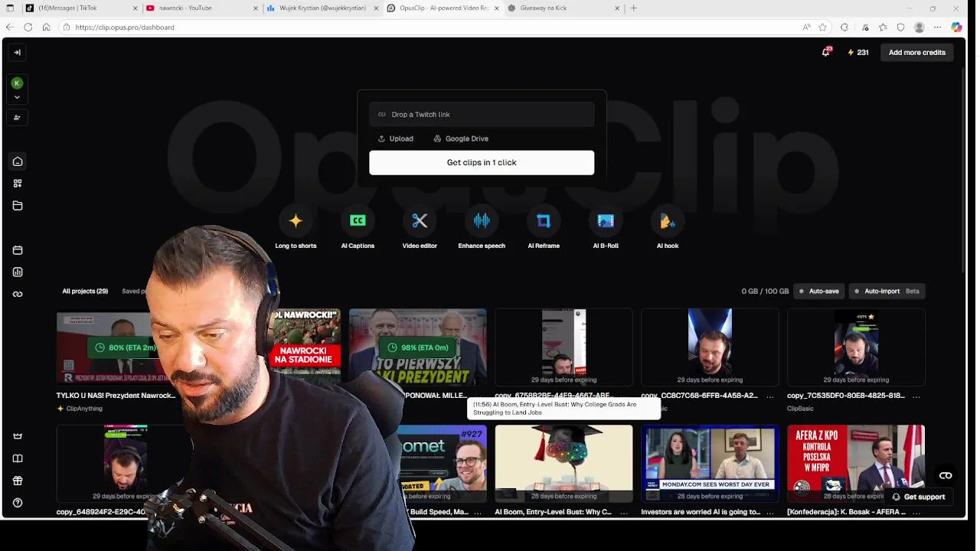Click the 231 credits lightning indicator
Viewport: 980px width, 551px height.
[857, 52]
